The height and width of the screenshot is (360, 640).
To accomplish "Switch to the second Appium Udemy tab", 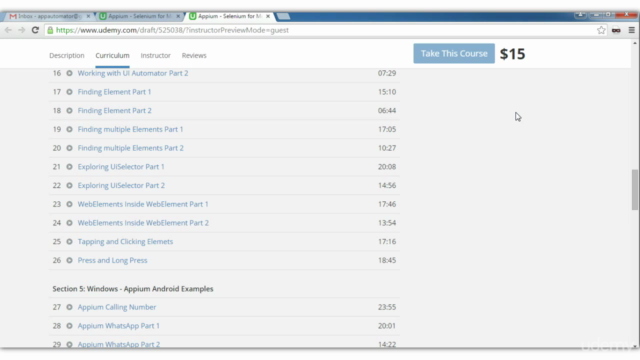I will (x=139, y=16).
